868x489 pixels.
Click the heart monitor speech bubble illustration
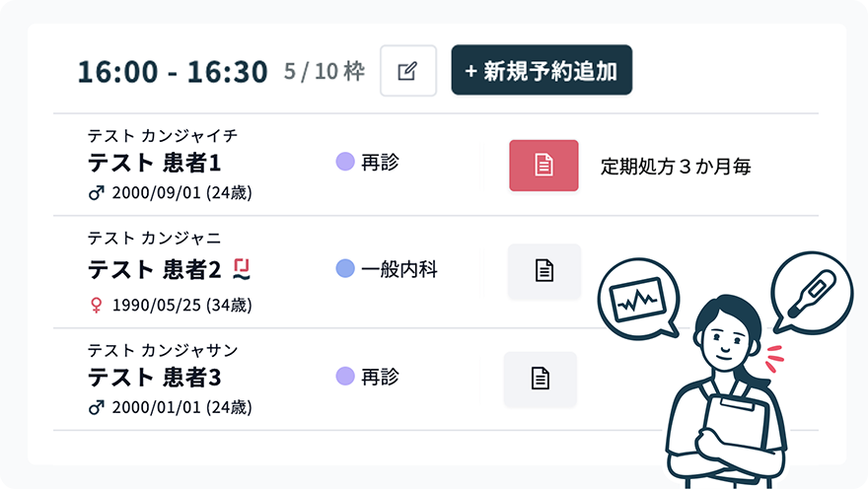639,299
